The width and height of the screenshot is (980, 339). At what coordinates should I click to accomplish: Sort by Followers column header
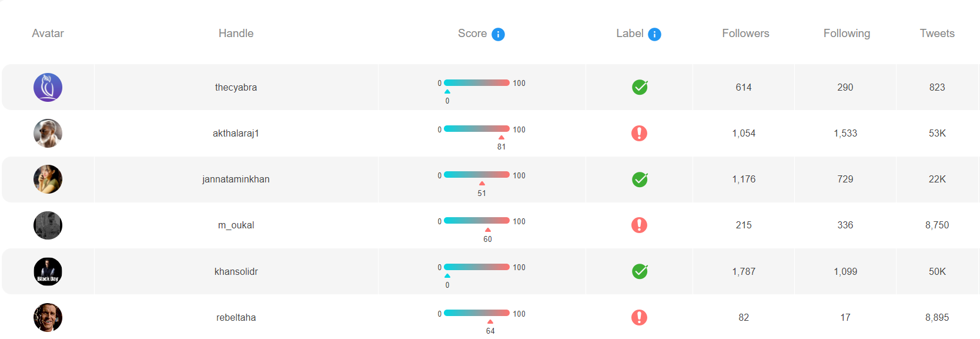(x=745, y=34)
